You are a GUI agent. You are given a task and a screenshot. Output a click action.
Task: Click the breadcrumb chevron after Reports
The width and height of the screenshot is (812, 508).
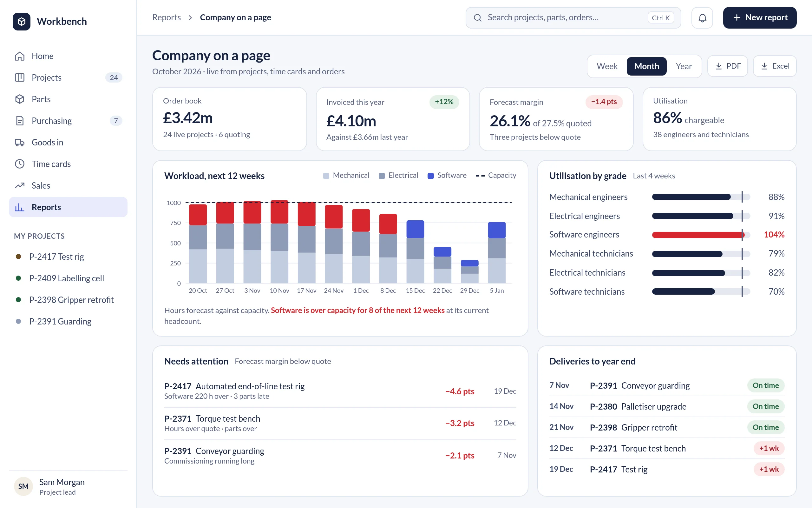click(190, 18)
